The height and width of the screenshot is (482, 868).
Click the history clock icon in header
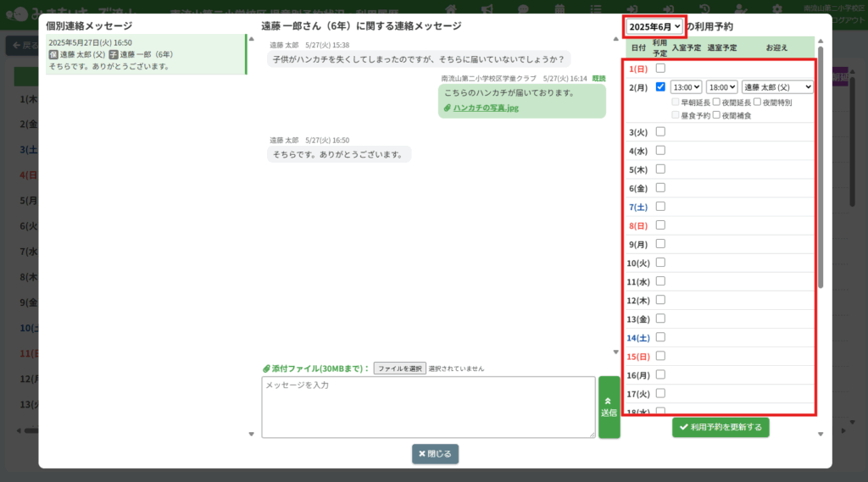(707, 8)
